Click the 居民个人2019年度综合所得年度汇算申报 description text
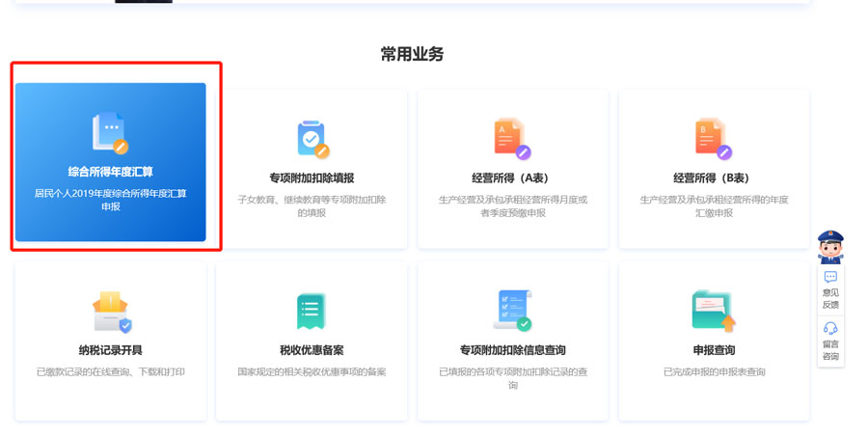The image size is (868, 437). point(110,200)
